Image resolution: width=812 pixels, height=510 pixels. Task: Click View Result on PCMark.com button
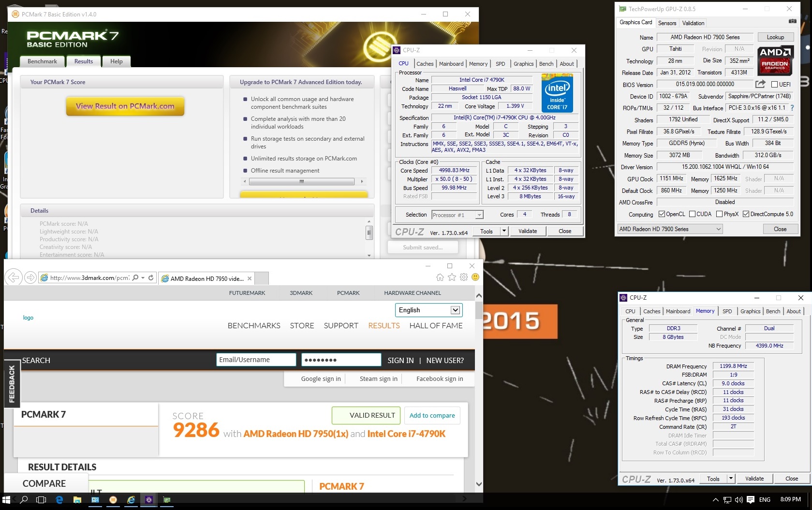click(x=125, y=106)
